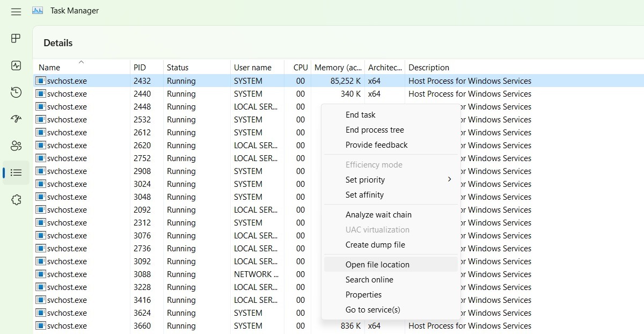Search online for svchost.exe
Viewport: 644px width, 334px height.
[370, 279]
